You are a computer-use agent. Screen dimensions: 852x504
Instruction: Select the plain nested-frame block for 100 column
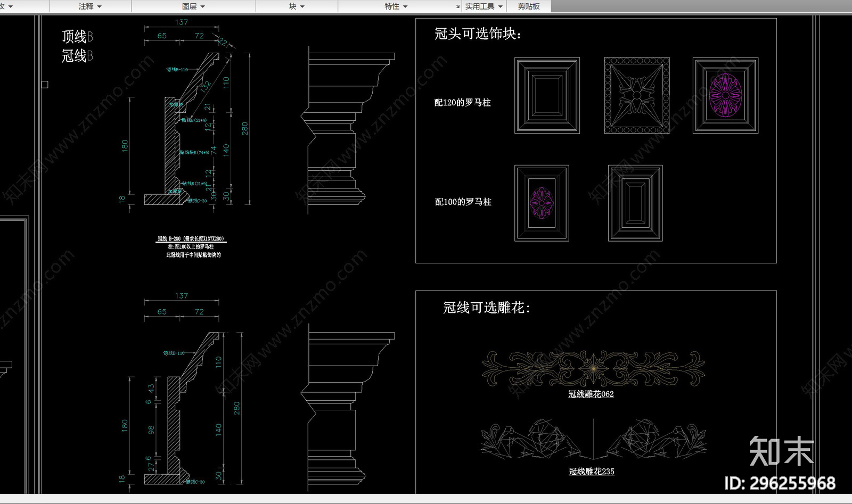pyautogui.click(x=635, y=203)
